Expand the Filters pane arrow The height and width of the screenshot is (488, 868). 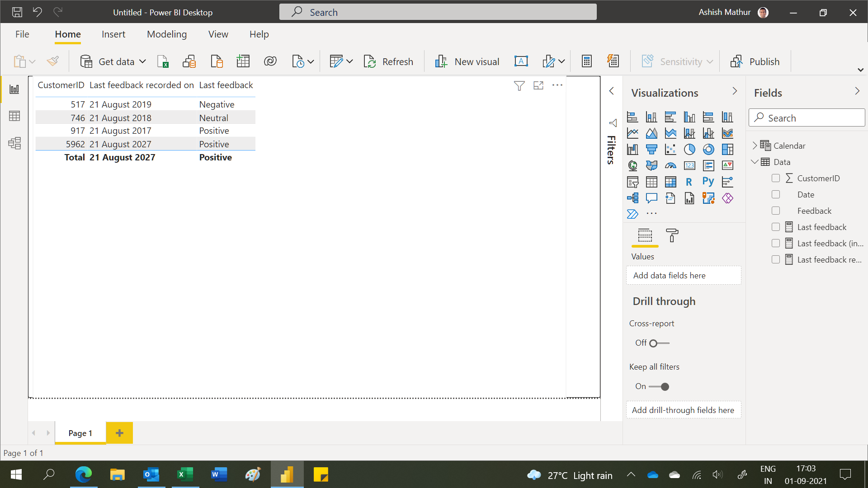pyautogui.click(x=611, y=91)
